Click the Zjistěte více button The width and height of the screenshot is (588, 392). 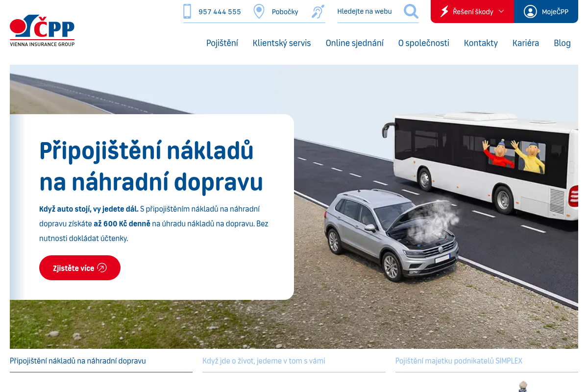(80, 268)
